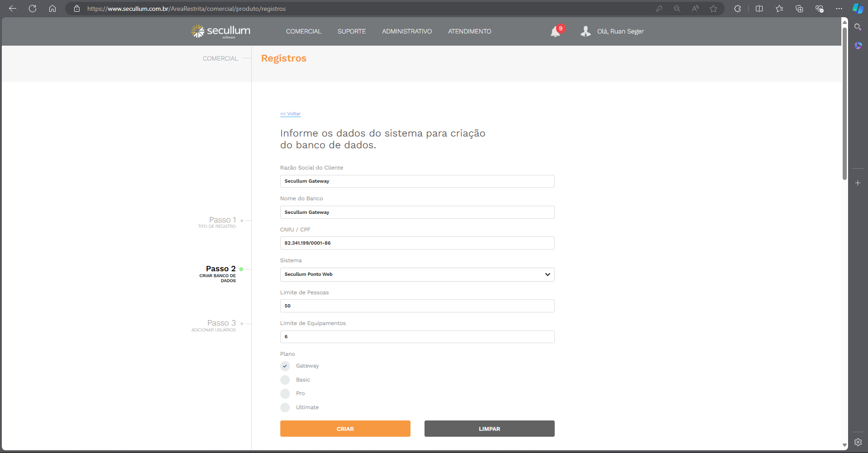Open Copilot sidebar icon
868x453 pixels.
[858, 9]
